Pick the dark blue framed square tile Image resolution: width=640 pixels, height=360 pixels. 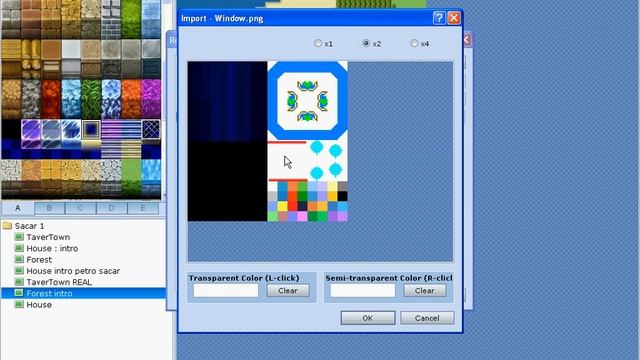tap(91, 130)
